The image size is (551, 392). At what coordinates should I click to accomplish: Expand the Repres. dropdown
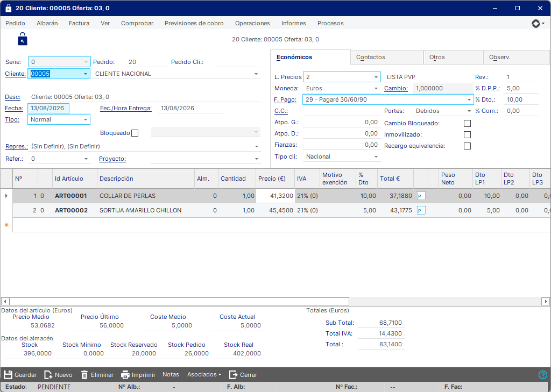[x=257, y=146]
